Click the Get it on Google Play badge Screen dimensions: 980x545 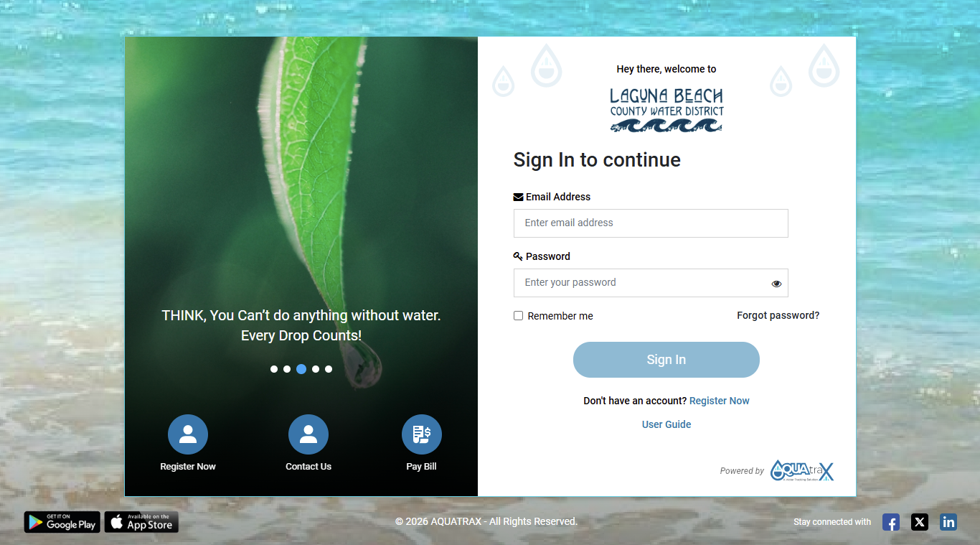[62, 522]
